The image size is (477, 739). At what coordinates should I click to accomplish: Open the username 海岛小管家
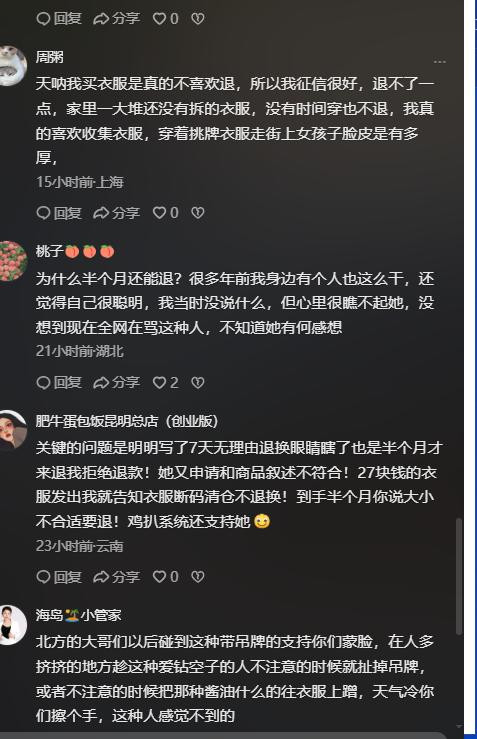tap(78, 615)
